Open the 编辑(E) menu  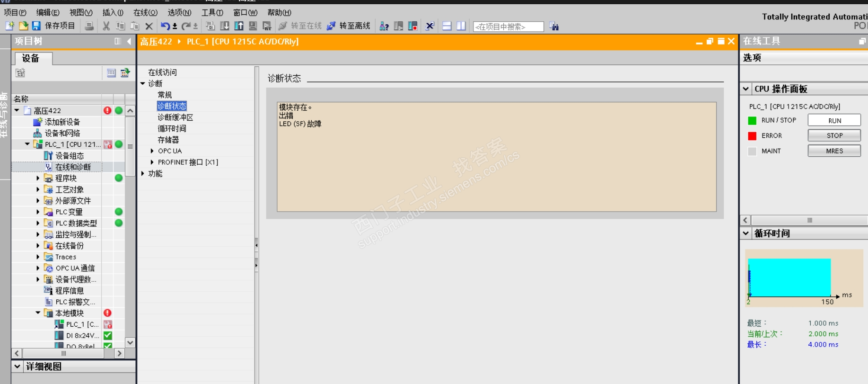(48, 12)
